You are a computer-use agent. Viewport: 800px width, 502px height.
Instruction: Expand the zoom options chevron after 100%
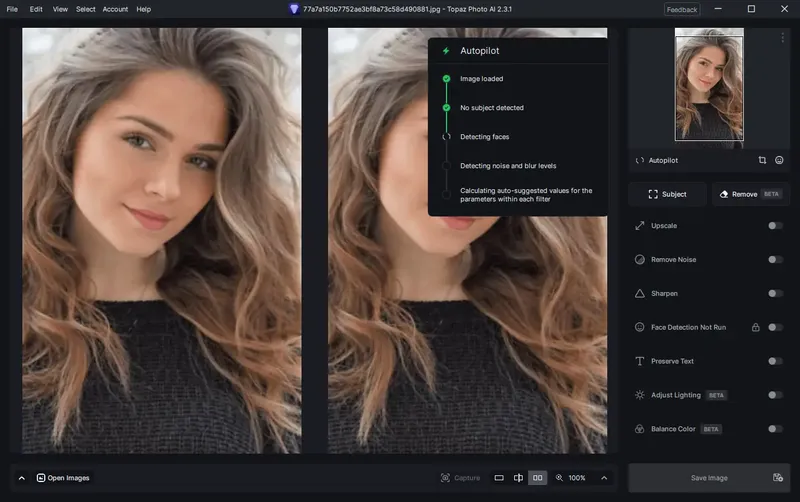(604, 478)
